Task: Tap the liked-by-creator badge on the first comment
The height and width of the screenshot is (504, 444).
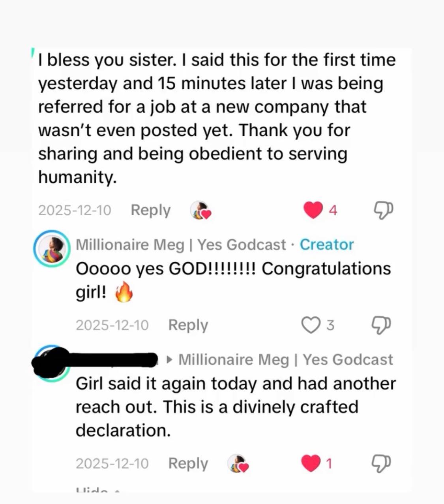Action: pyautogui.click(x=200, y=210)
